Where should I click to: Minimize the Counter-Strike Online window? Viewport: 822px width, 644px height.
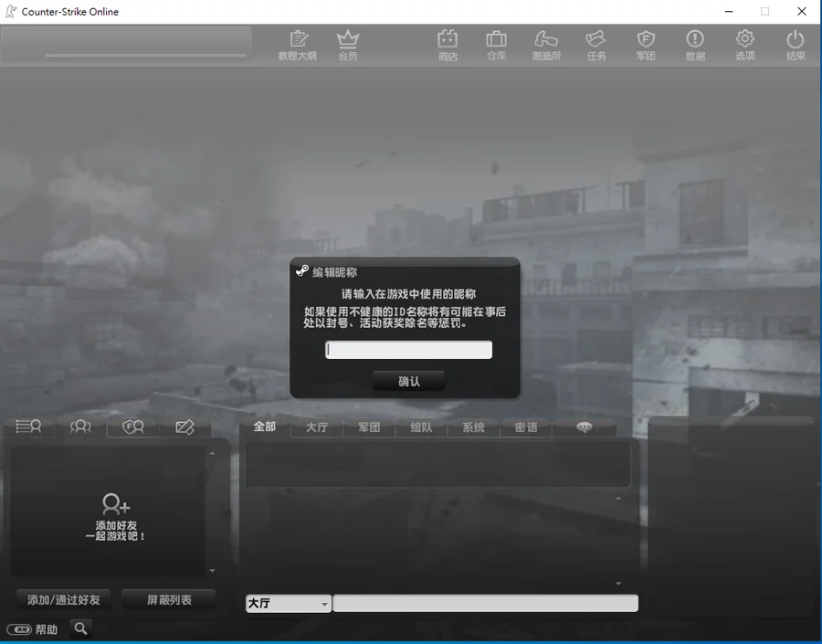(729, 12)
